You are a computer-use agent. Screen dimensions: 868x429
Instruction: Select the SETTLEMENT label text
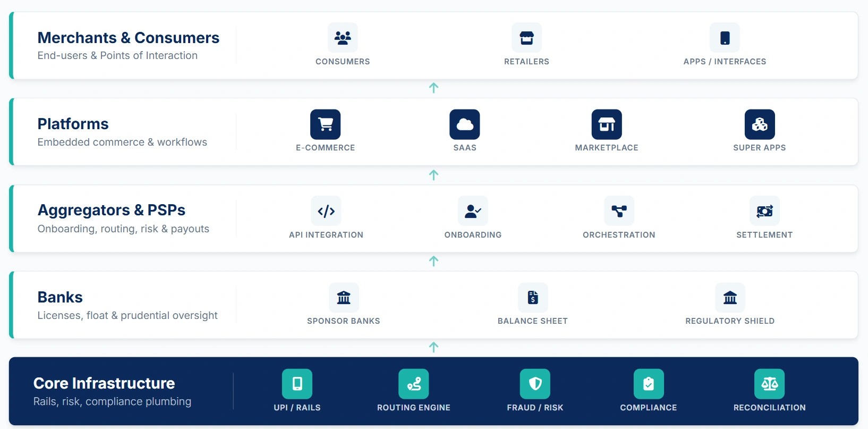coord(764,235)
